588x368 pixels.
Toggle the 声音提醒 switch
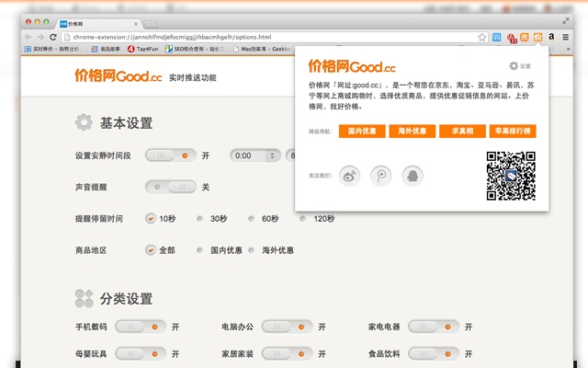pyautogui.click(x=171, y=187)
